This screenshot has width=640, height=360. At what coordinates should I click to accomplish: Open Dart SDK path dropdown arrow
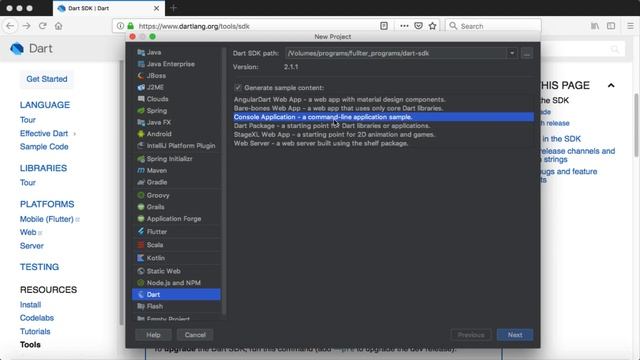[x=512, y=53]
